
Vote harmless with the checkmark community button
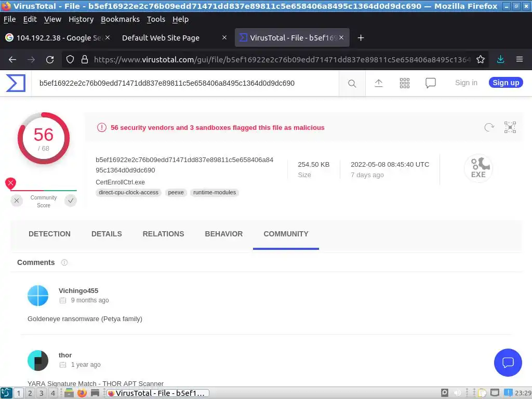[x=71, y=201]
